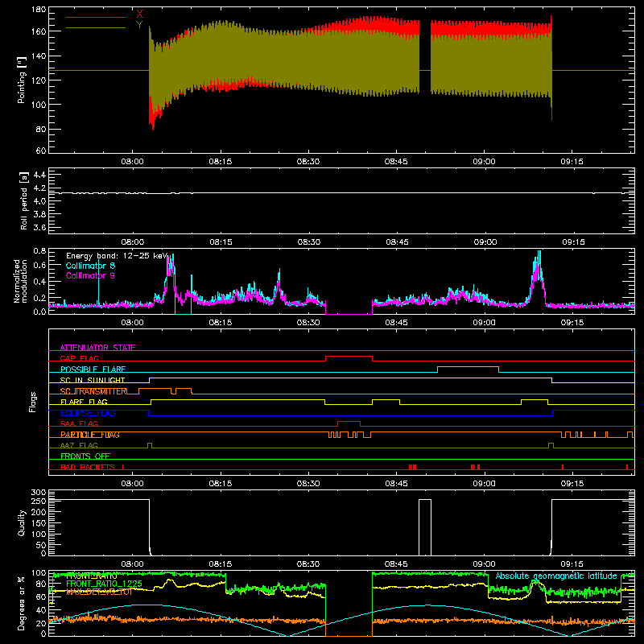Click the 09:15 tick under Pointing plot
644x644 pixels.
572,162
